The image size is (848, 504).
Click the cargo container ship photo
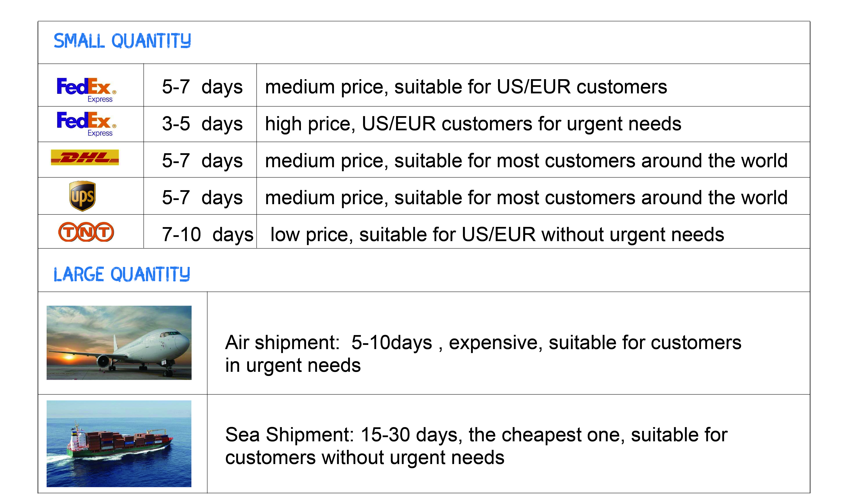click(x=119, y=443)
